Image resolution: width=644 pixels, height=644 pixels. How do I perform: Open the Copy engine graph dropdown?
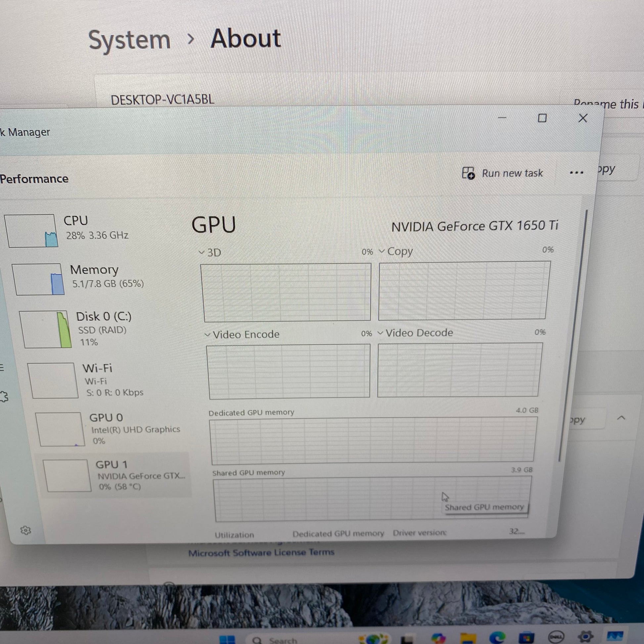tap(396, 251)
